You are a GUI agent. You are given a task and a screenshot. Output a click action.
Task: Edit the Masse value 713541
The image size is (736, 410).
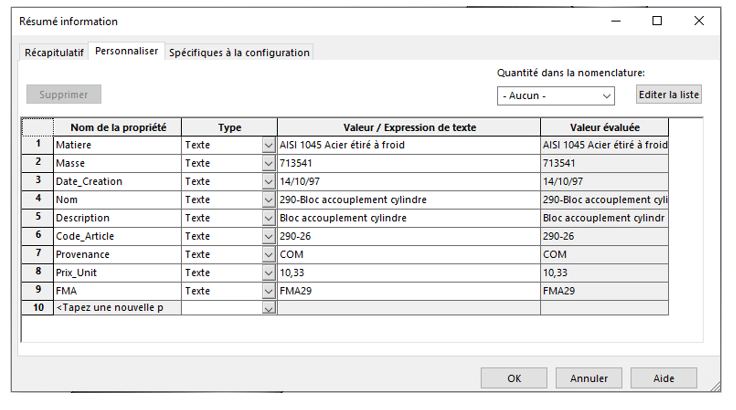pos(409,163)
